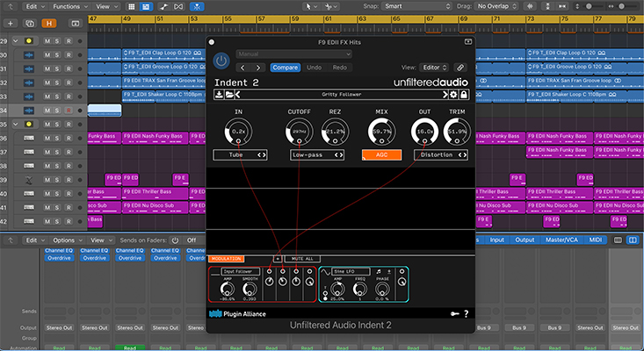The width and height of the screenshot is (644, 351).
Task: Save preset with the download icon
Action: click(x=219, y=94)
